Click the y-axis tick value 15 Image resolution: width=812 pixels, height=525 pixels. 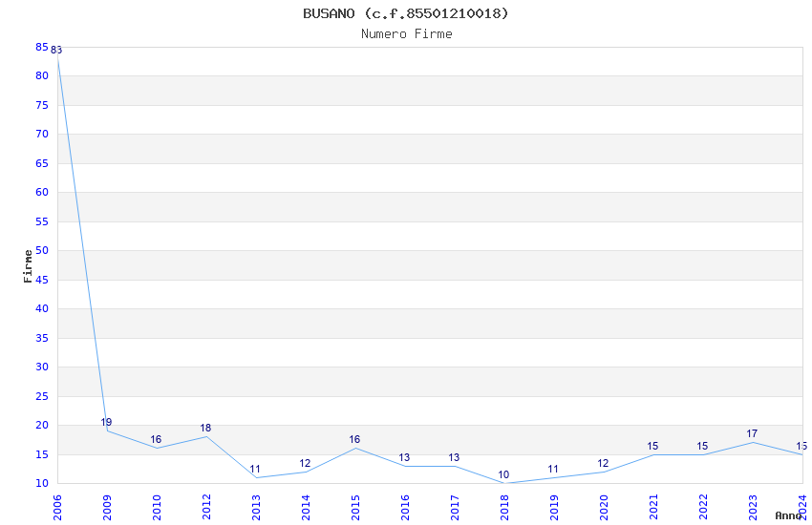click(42, 454)
